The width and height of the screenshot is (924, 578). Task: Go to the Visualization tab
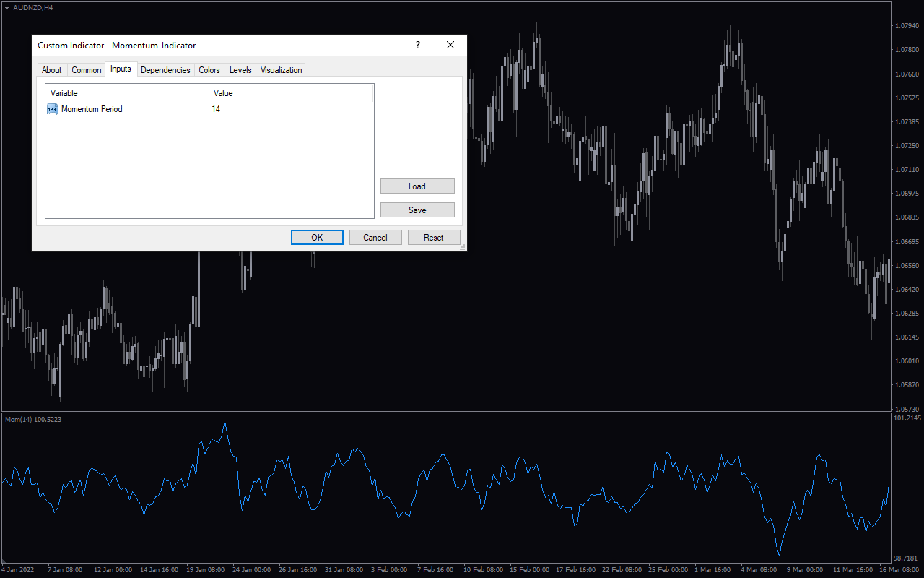click(x=281, y=70)
